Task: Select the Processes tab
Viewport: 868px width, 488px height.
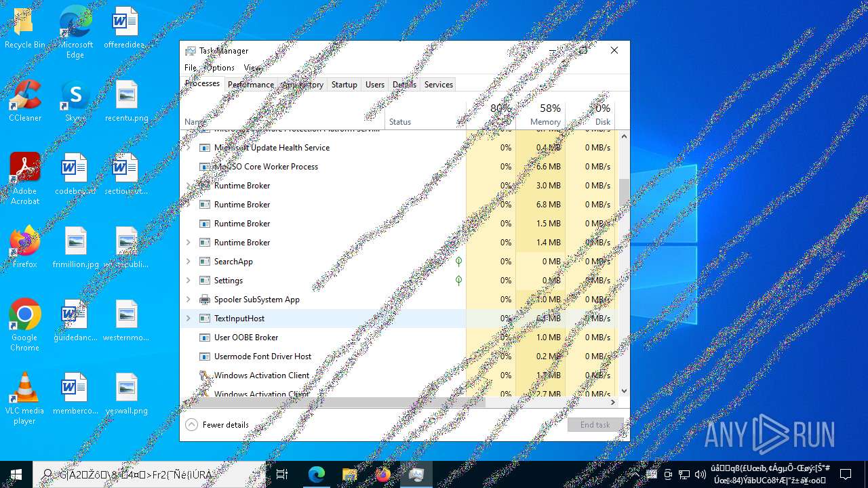Action: tap(203, 83)
